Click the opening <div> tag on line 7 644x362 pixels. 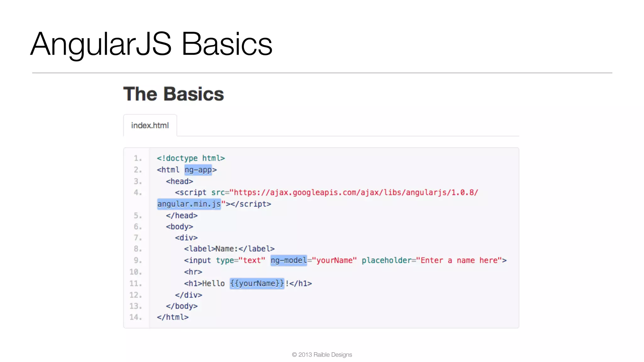tap(186, 238)
